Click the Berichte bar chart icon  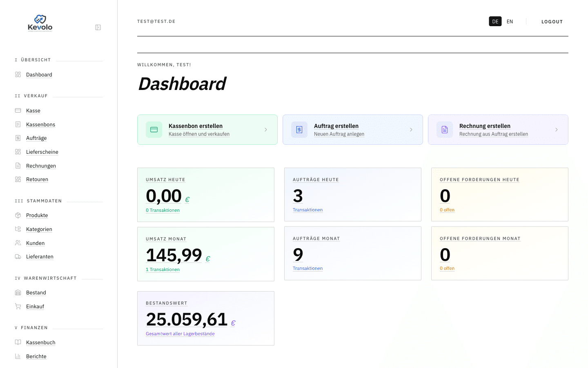click(18, 356)
